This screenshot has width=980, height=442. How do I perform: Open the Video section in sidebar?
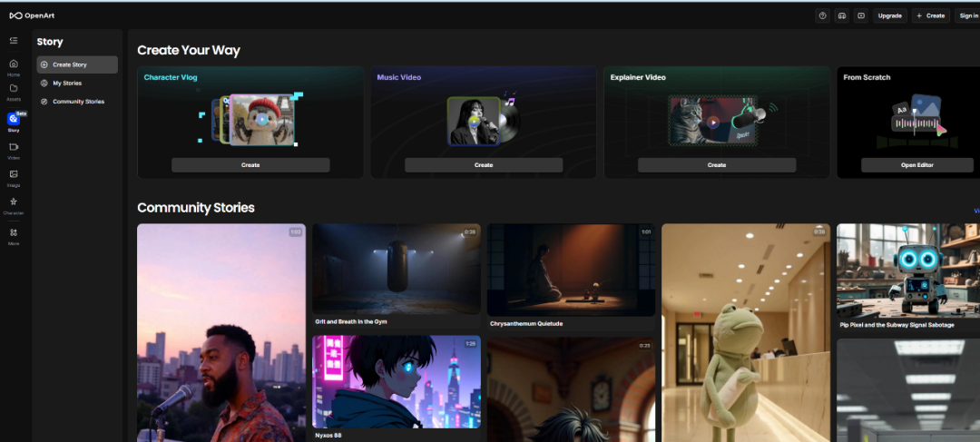point(14,151)
